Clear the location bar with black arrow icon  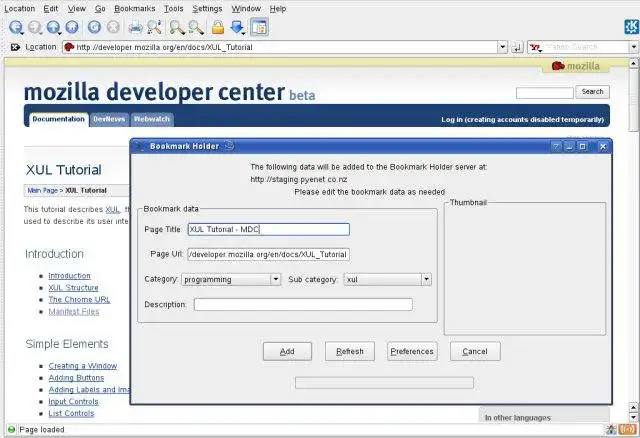click(15, 47)
